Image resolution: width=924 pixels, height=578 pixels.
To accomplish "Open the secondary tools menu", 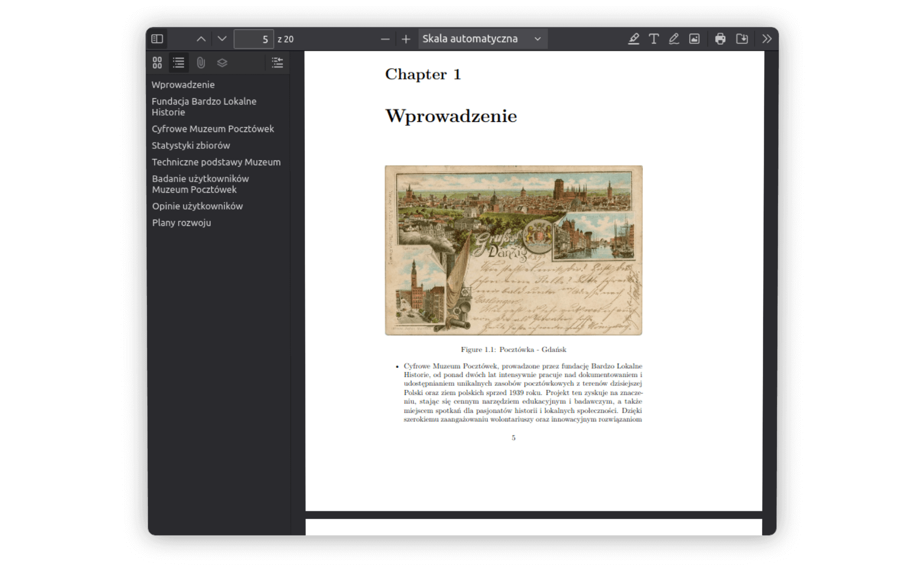I will (767, 39).
